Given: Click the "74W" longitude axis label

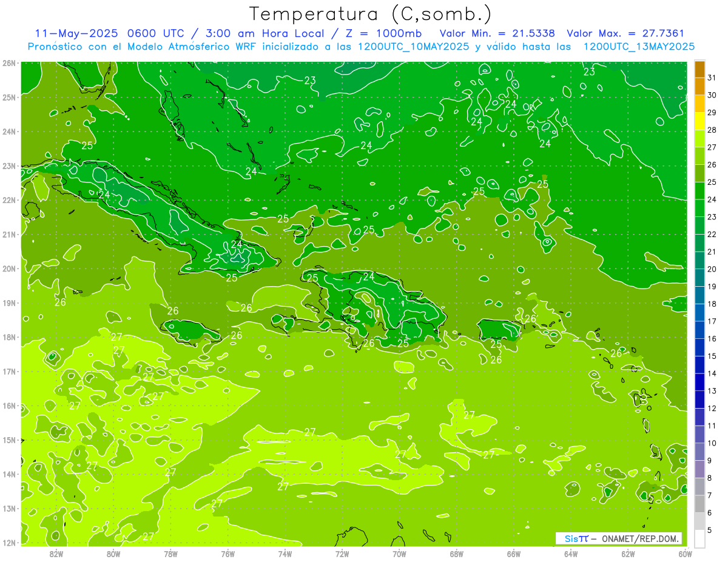Looking at the screenshot, I should (285, 554).
